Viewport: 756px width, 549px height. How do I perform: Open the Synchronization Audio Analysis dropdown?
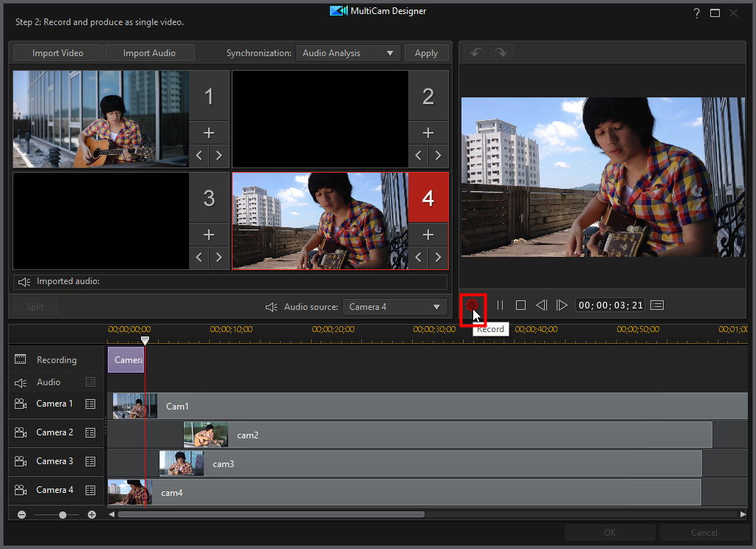click(x=348, y=53)
